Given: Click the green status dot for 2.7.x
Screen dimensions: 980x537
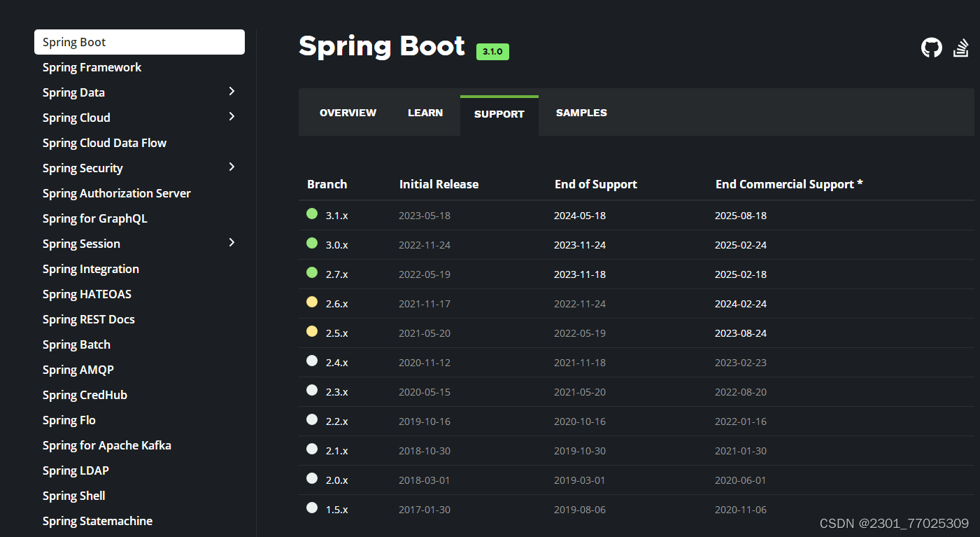Looking at the screenshot, I should pyautogui.click(x=312, y=272).
